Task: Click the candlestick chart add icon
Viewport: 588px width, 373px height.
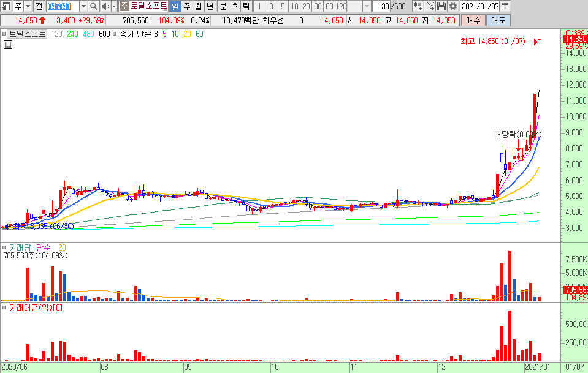Action: 418,6
